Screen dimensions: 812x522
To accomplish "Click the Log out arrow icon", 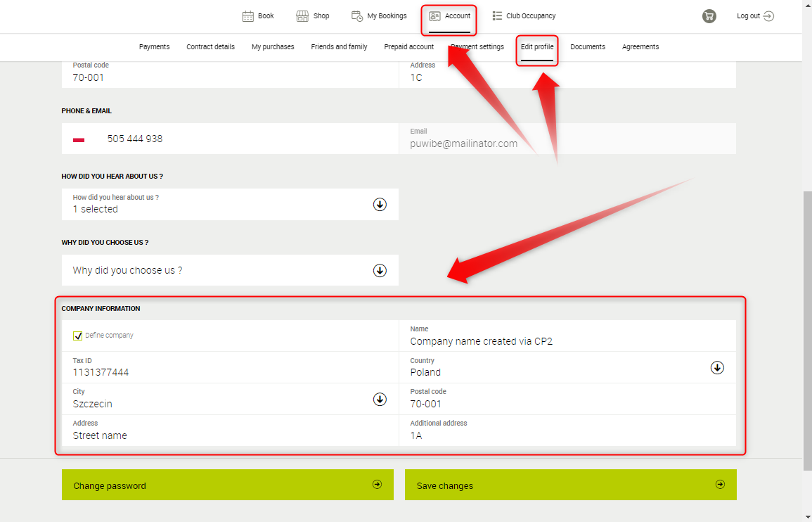I will pos(768,16).
